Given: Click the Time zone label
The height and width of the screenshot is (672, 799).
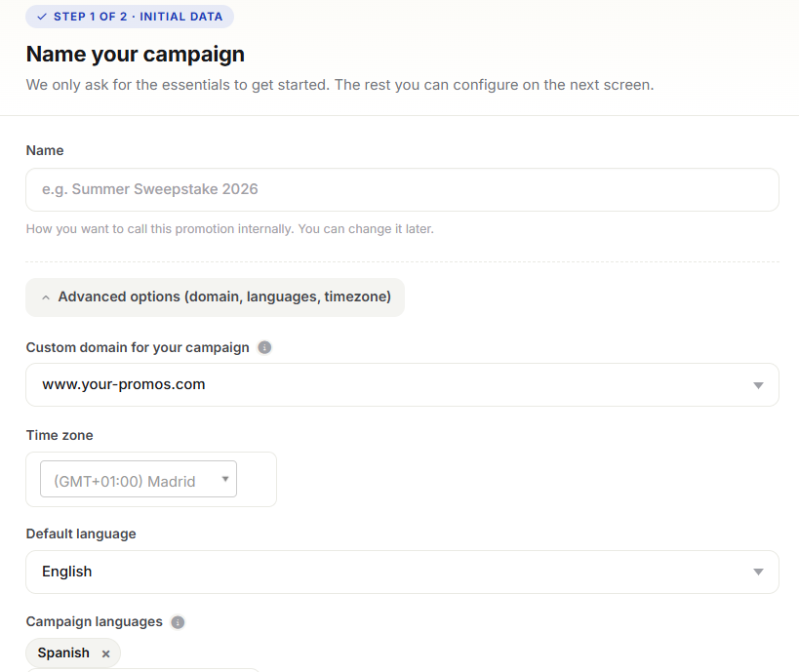Looking at the screenshot, I should pyautogui.click(x=60, y=435).
